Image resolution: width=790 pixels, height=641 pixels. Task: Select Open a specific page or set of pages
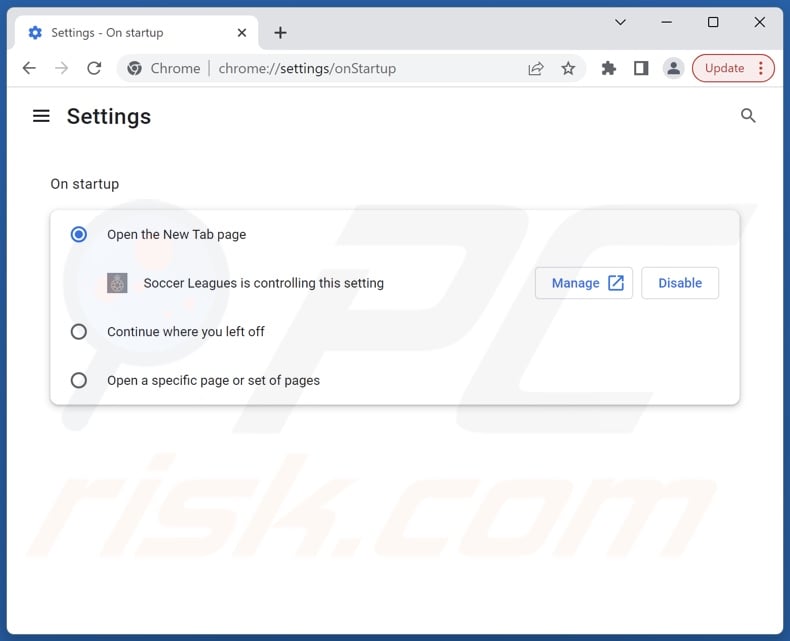point(79,380)
